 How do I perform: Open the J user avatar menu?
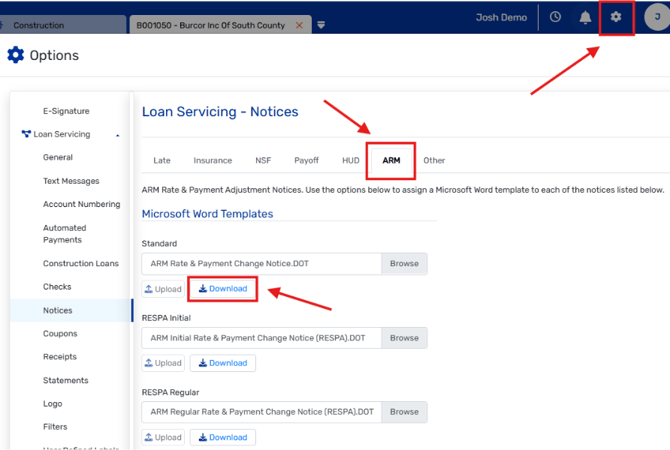pyautogui.click(x=657, y=17)
